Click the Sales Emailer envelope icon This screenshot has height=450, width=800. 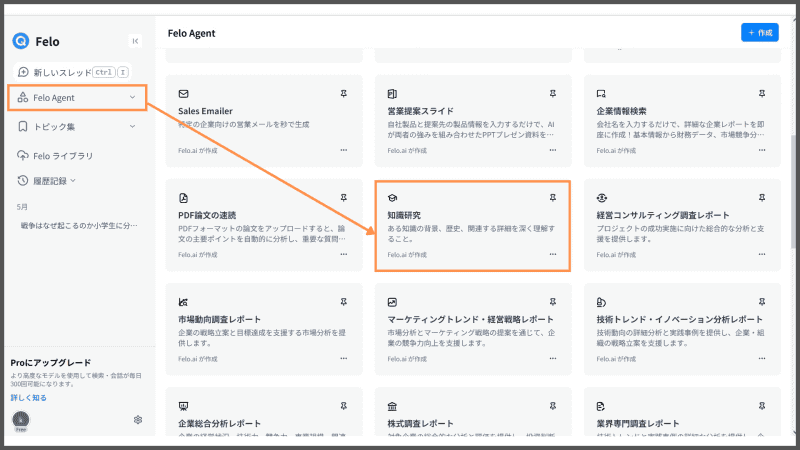click(184, 94)
